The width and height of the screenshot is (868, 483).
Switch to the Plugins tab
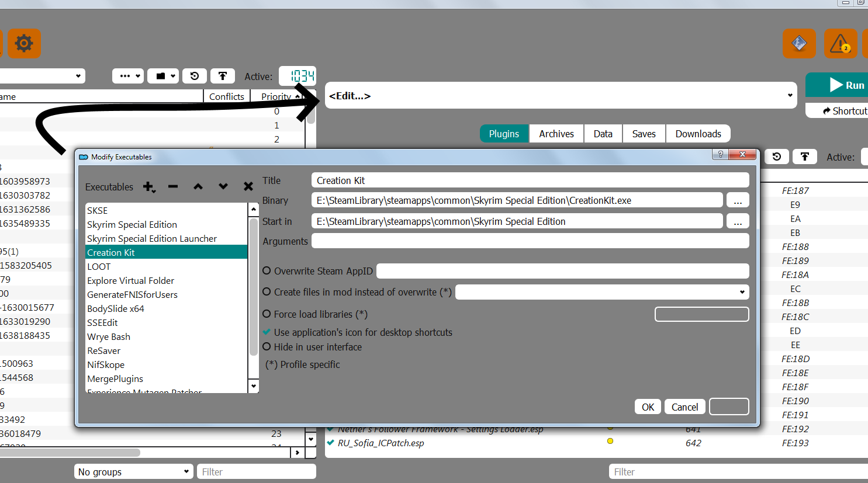click(x=504, y=134)
